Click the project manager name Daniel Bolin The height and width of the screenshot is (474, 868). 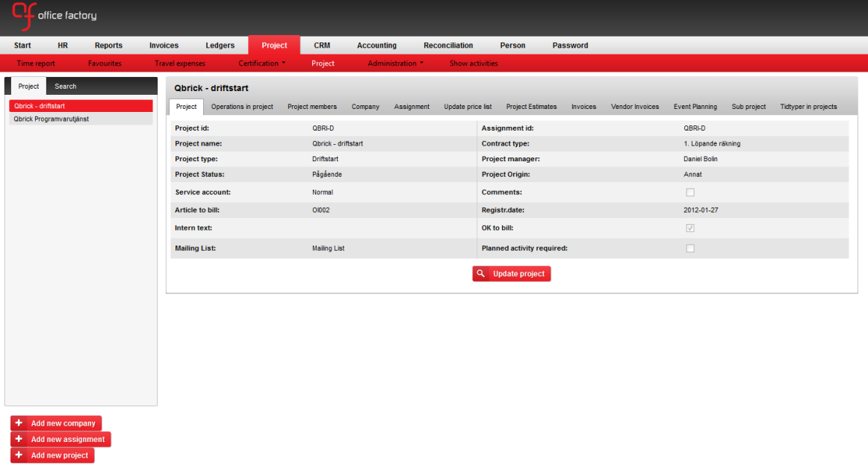[700, 159]
